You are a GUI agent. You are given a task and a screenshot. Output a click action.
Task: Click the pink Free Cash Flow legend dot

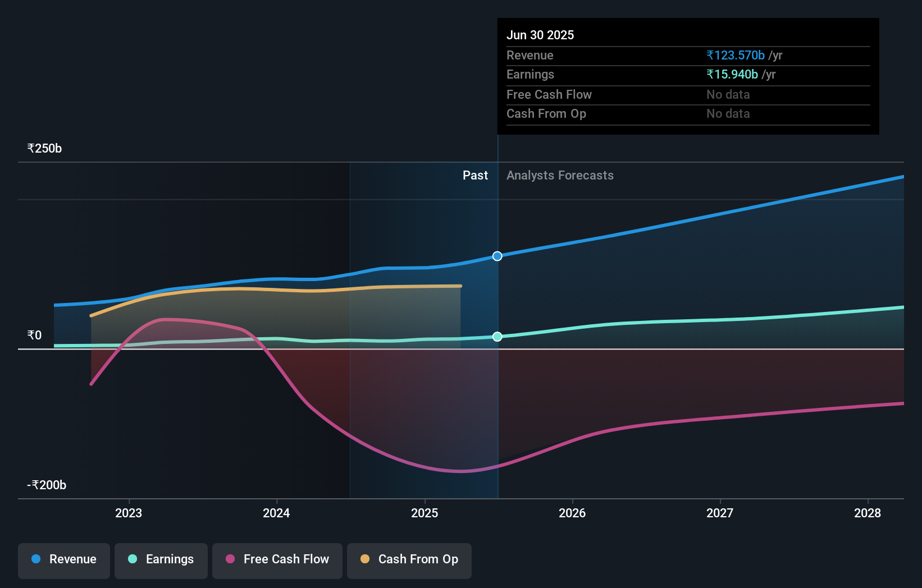(229, 559)
